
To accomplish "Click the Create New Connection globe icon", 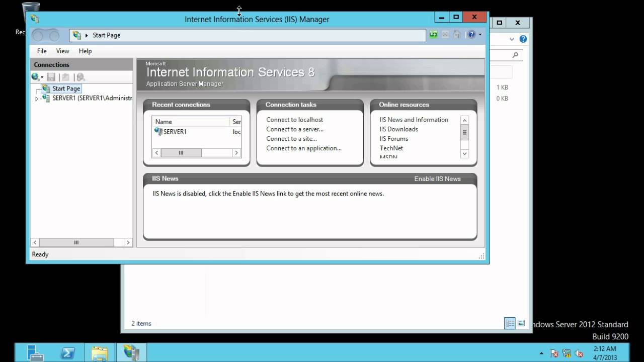I will [35, 77].
